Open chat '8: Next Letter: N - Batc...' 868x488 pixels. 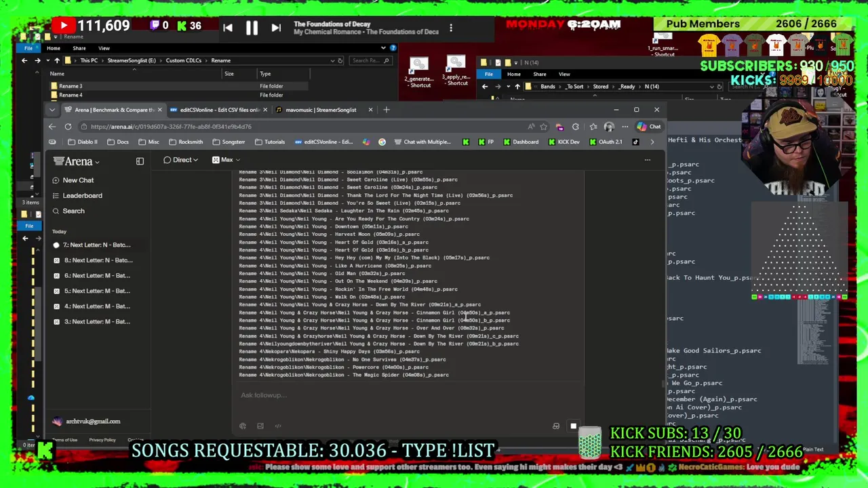coord(97,260)
